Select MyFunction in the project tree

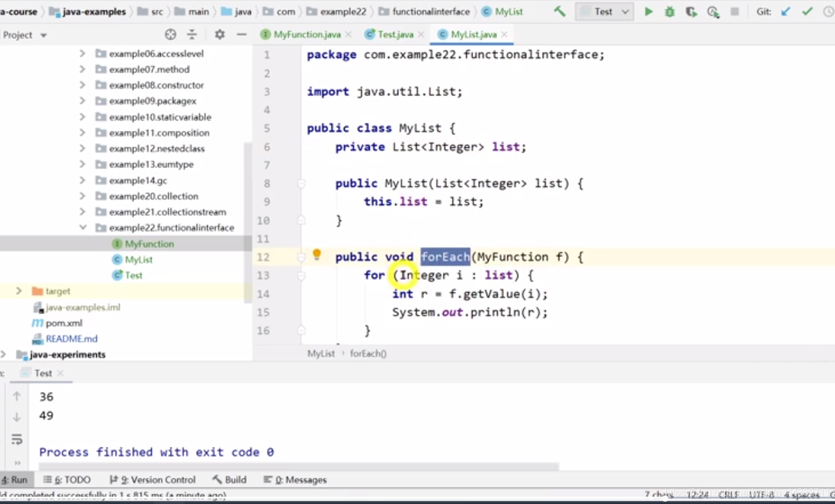click(x=149, y=243)
